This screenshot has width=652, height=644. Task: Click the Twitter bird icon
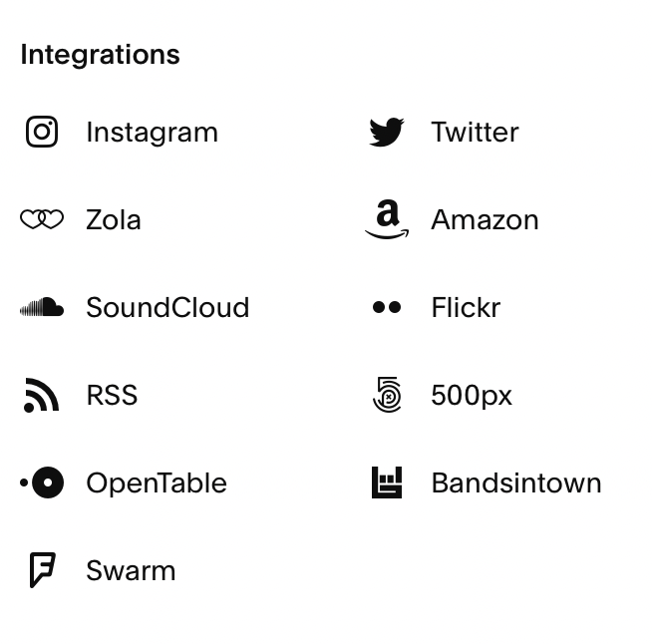[387, 132]
